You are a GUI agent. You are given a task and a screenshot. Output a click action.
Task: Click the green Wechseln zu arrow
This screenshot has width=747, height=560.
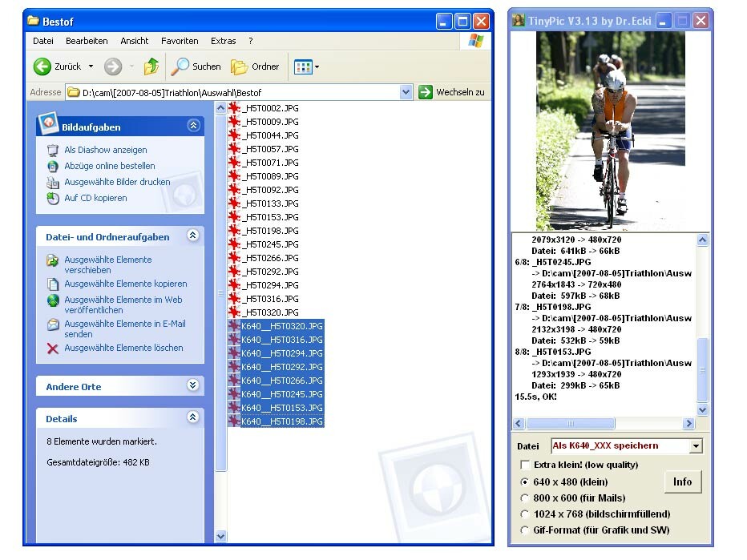(425, 92)
